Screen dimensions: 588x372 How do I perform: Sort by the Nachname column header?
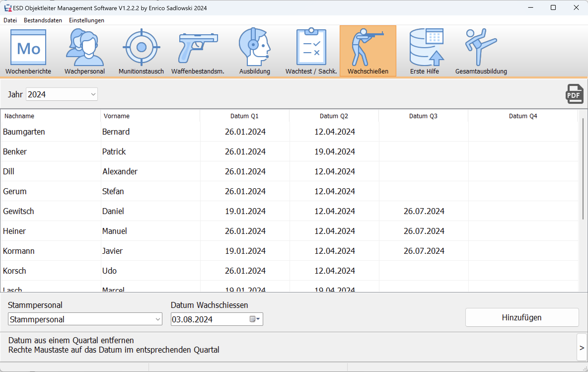(19, 116)
